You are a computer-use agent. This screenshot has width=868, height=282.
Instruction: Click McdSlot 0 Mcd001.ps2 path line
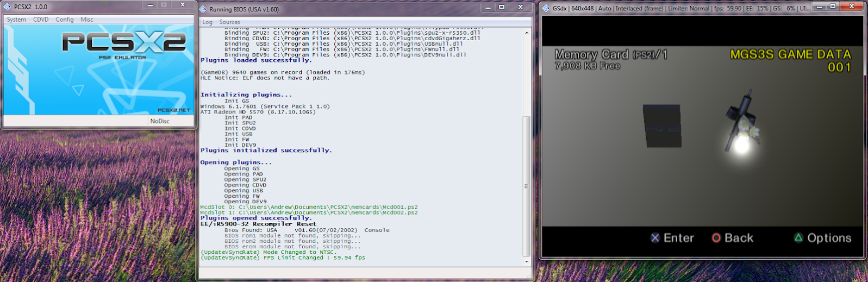coord(309,207)
